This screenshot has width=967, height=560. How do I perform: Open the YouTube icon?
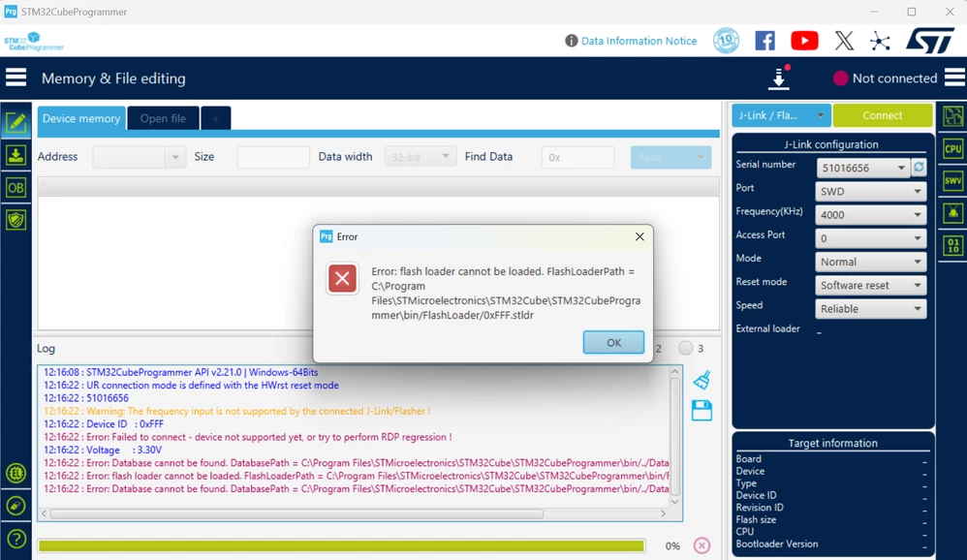coord(804,41)
